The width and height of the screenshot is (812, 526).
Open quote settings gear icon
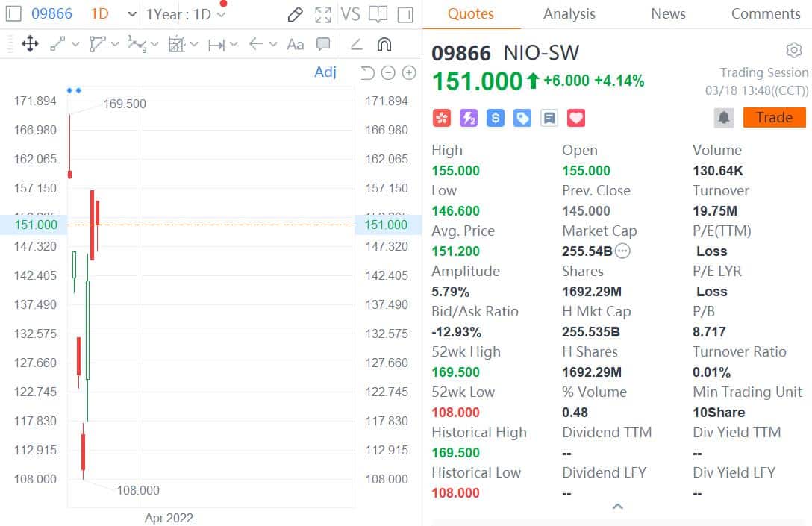pos(793,51)
